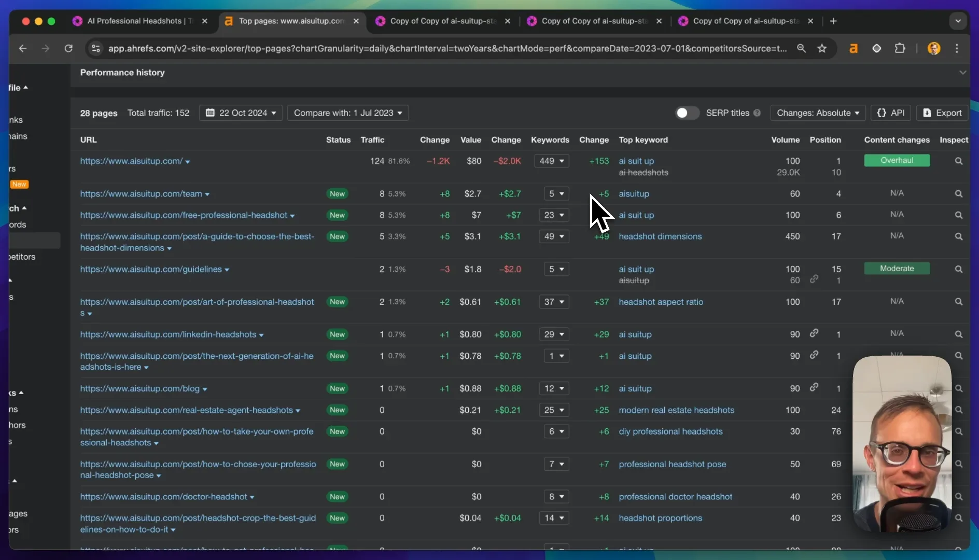Image resolution: width=979 pixels, height=560 pixels.
Task: Open the 22 Oct 2024 date dropdown
Action: (x=241, y=113)
